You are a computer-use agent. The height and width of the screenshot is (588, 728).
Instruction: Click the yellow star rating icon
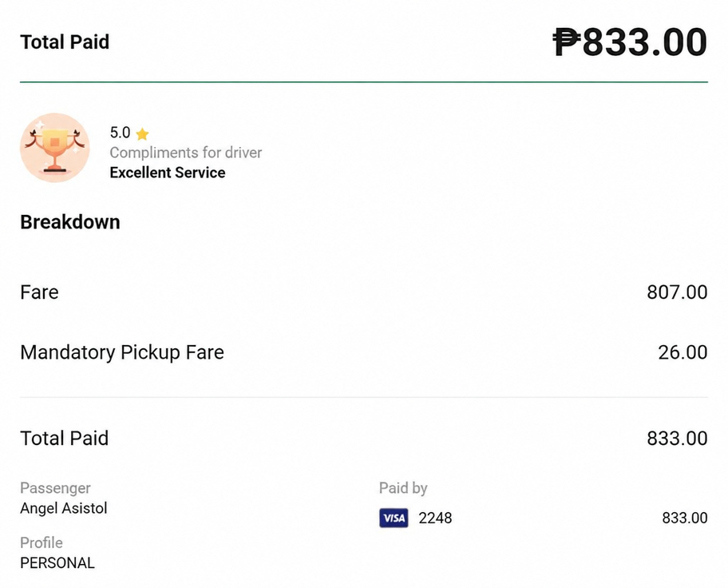click(x=143, y=134)
